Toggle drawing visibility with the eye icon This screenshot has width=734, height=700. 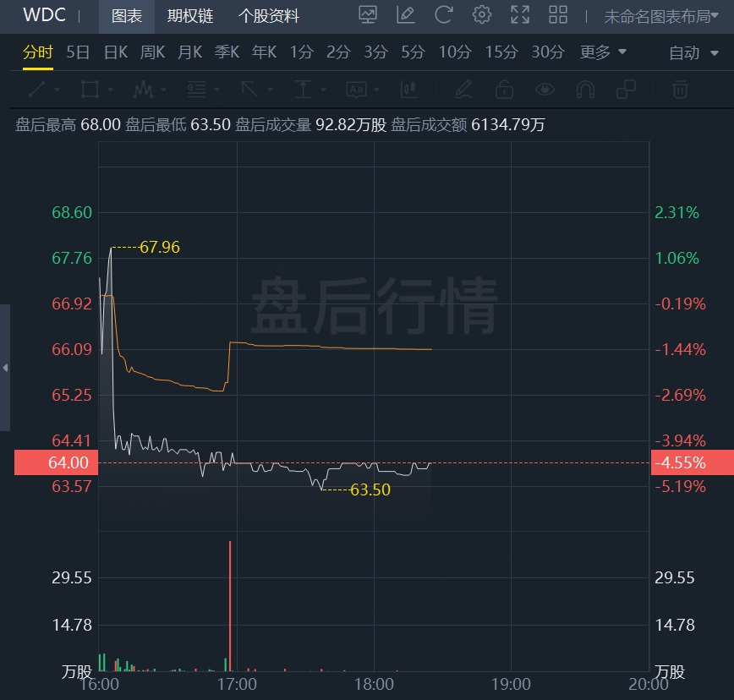(545, 89)
